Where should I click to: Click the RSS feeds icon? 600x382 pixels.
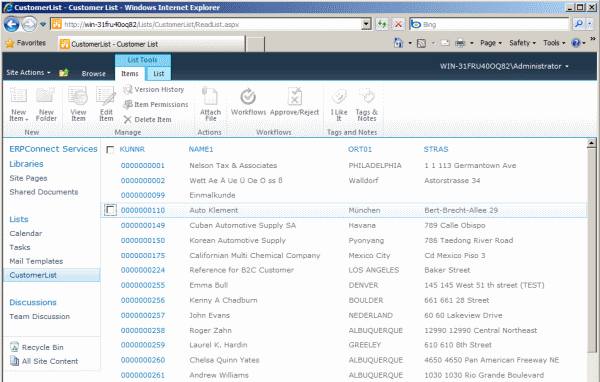421,43
